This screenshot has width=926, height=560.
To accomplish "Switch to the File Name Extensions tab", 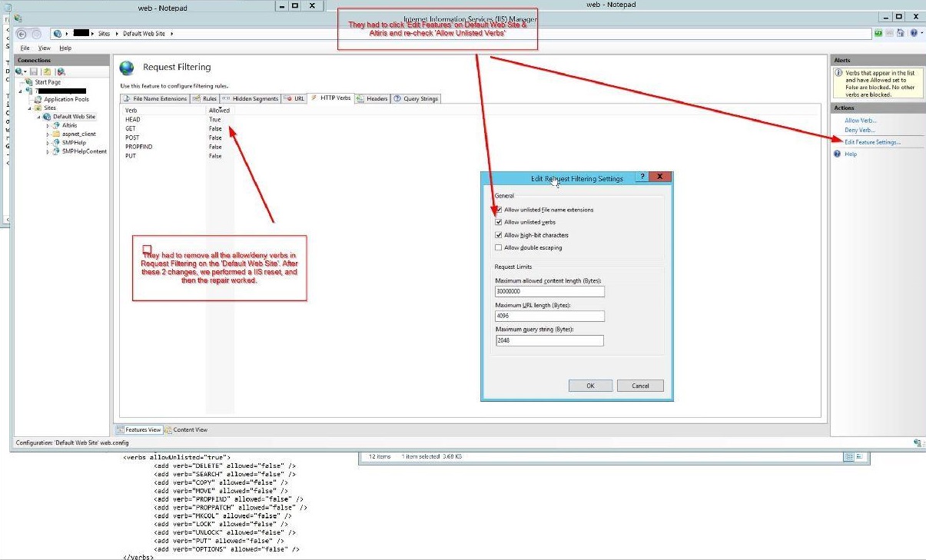I will coord(154,98).
